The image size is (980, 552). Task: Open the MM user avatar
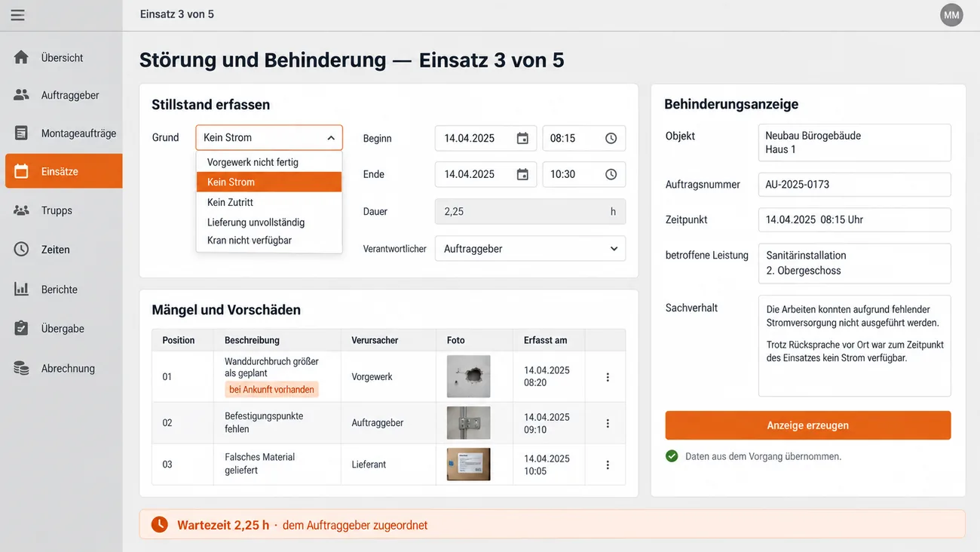951,15
